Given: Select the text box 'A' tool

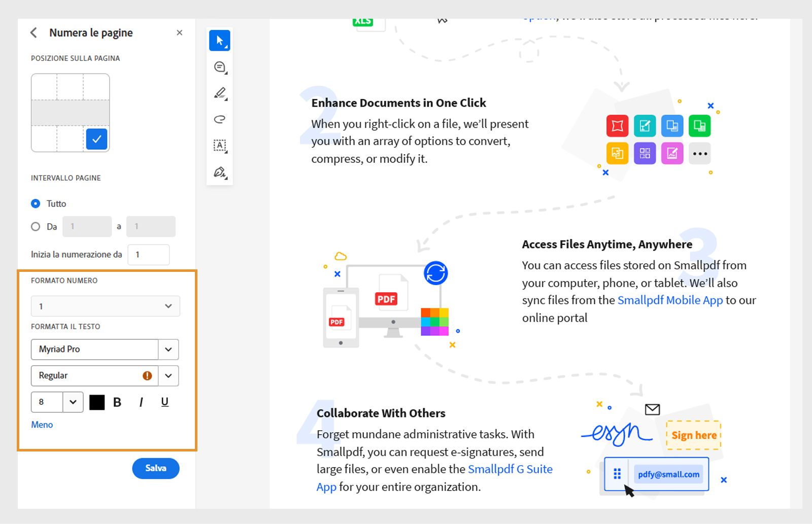Looking at the screenshot, I should point(220,146).
